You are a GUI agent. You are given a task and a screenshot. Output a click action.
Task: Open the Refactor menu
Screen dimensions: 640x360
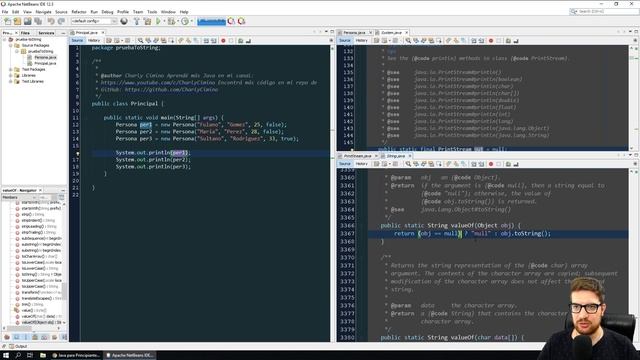tap(79, 12)
